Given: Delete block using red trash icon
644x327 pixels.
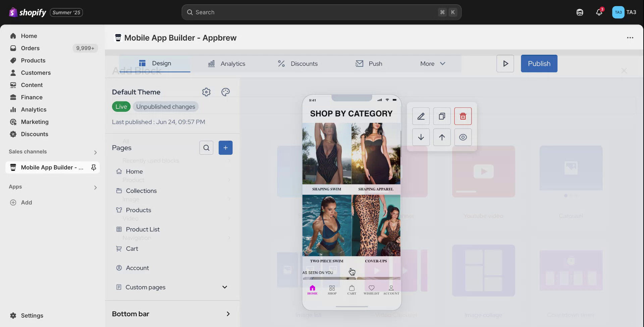Looking at the screenshot, I should point(463,116).
